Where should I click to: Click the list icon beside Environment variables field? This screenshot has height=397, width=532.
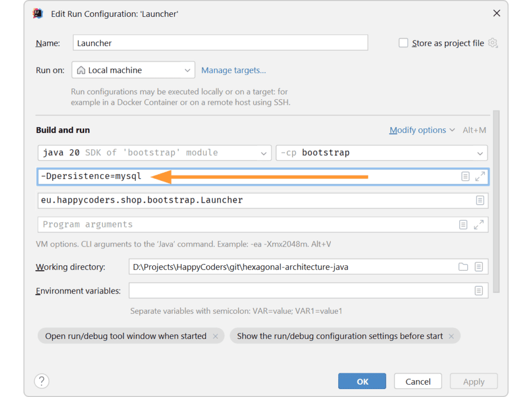point(480,291)
